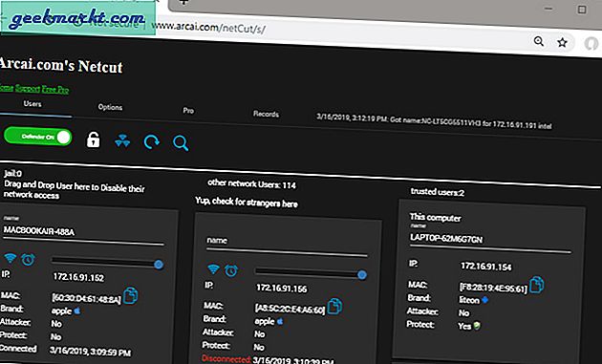Screen dimensions: 602x364
Task: Click IP address 172.16.91.154
Action: [x=486, y=267]
